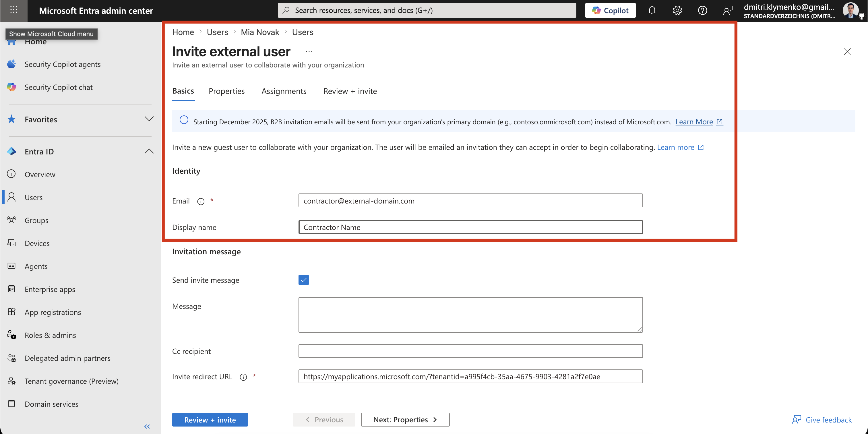The width and height of the screenshot is (868, 434).
Task: Open the settings gear icon
Action: coord(677,10)
